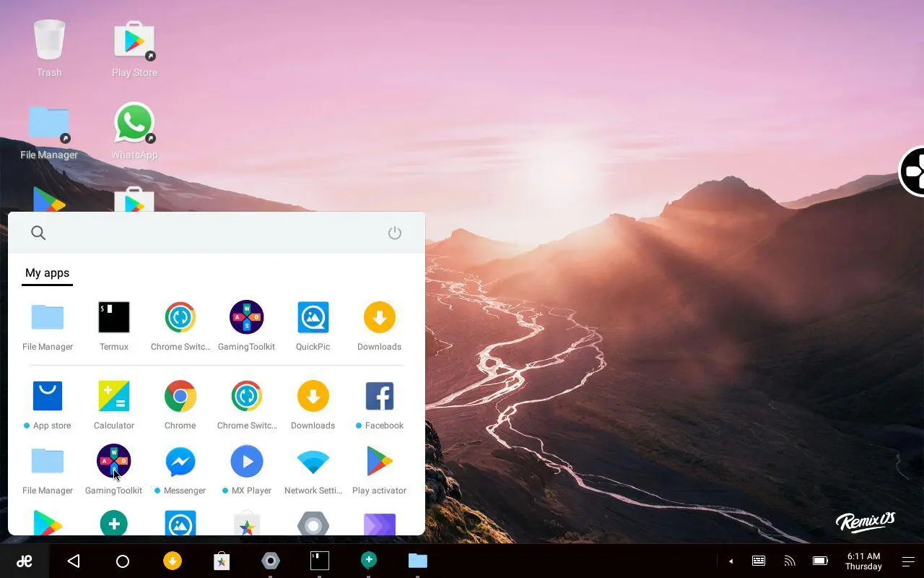The image size is (924, 578).
Task: Open Chrome Switcher in the app drawer
Action: click(x=180, y=317)
